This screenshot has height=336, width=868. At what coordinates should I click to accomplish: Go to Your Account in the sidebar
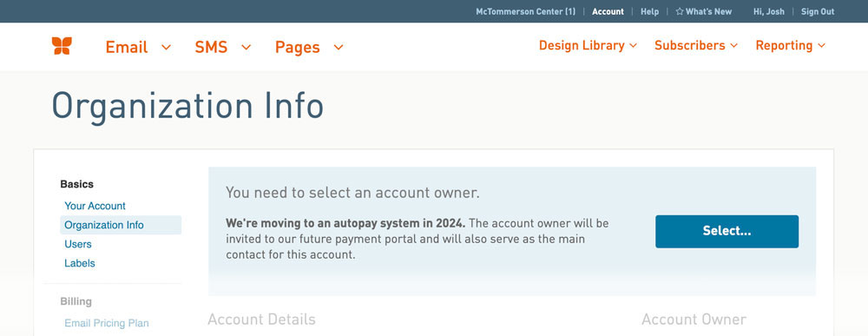(x=95, y=206)
